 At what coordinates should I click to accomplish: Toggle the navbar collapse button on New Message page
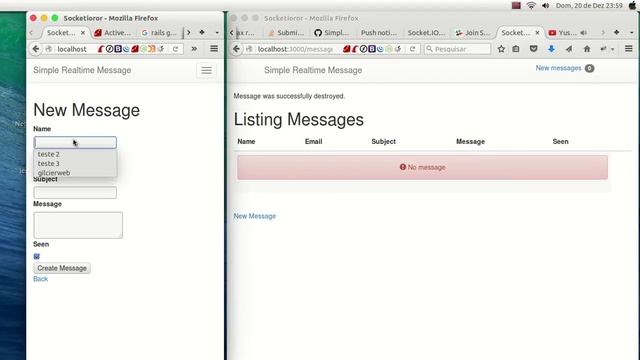[x=207, y=70]
